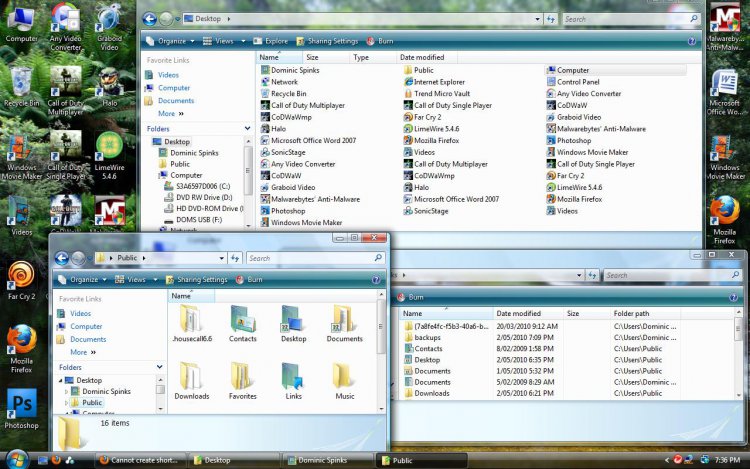Click the Windows Start orb
This screenshot has width=750, height=469.
(18, 459)
